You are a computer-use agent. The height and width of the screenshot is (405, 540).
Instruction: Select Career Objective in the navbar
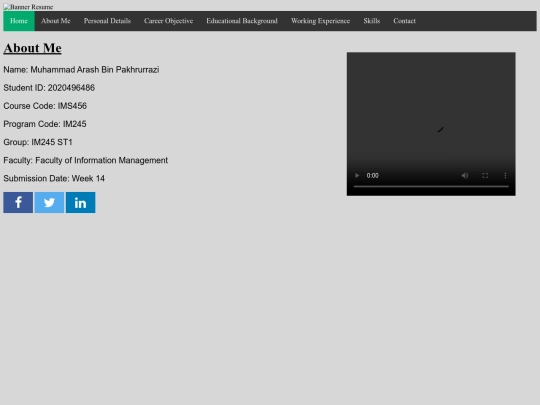tap(168, 21)
